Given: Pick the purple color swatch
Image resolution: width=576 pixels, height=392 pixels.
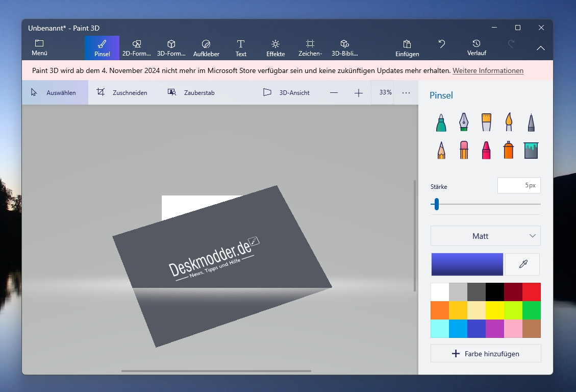Looking at the screenshot, I should 495,328.
